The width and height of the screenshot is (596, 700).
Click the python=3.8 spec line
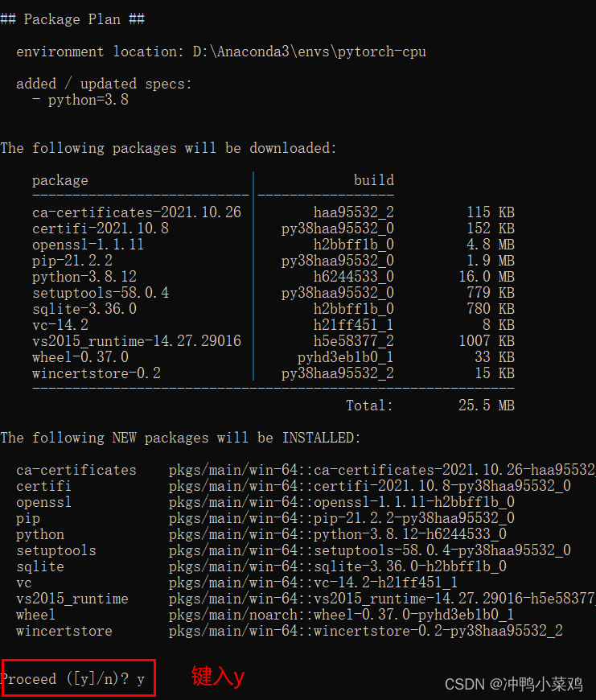pyautogui.click(x=80, y=100)
